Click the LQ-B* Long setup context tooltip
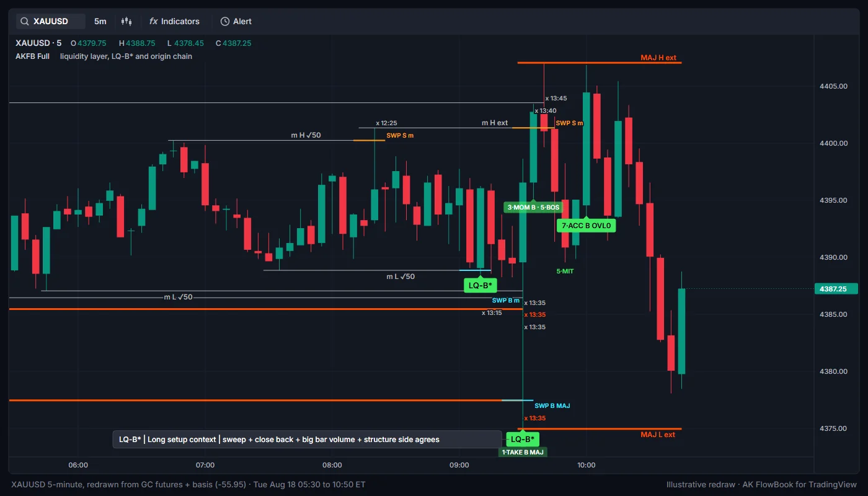 (308, 440)
